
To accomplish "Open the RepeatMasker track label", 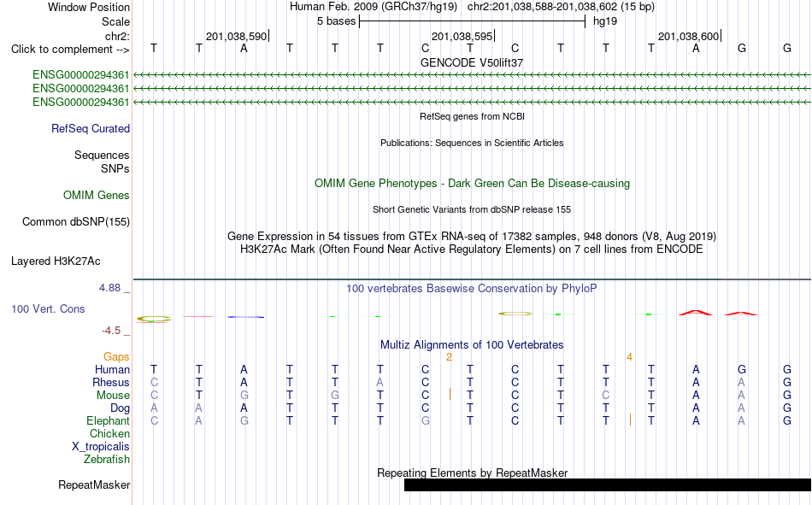I will pos(94,484).
